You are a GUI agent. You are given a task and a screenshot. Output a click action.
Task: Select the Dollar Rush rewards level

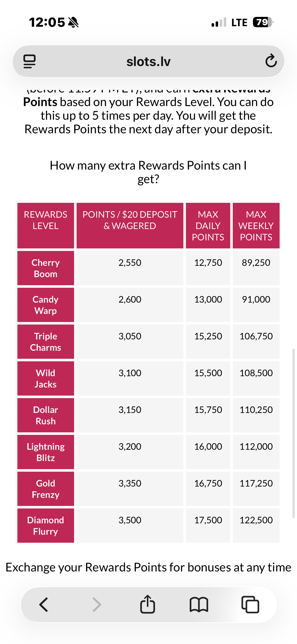click(46, 415)
